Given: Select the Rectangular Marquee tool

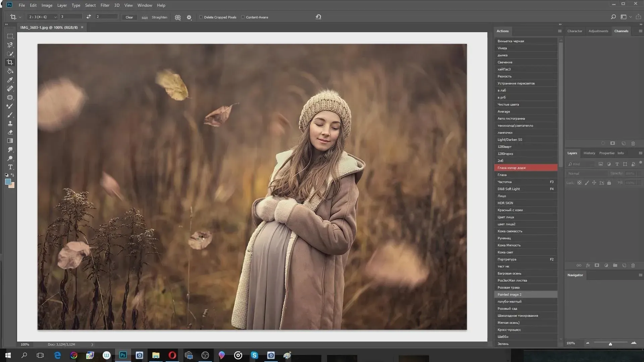Looking at the screenshot, I should (x=10, y=36).
